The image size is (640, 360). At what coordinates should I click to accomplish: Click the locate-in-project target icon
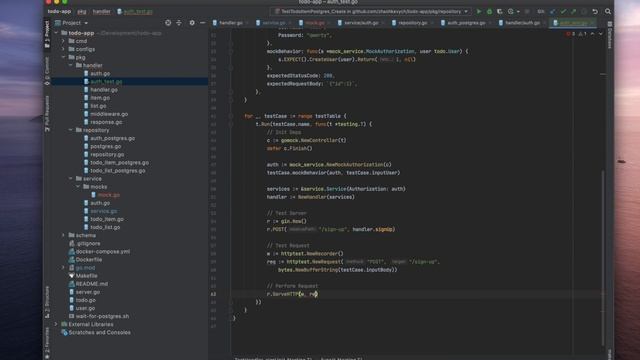[x=168, y=23]
